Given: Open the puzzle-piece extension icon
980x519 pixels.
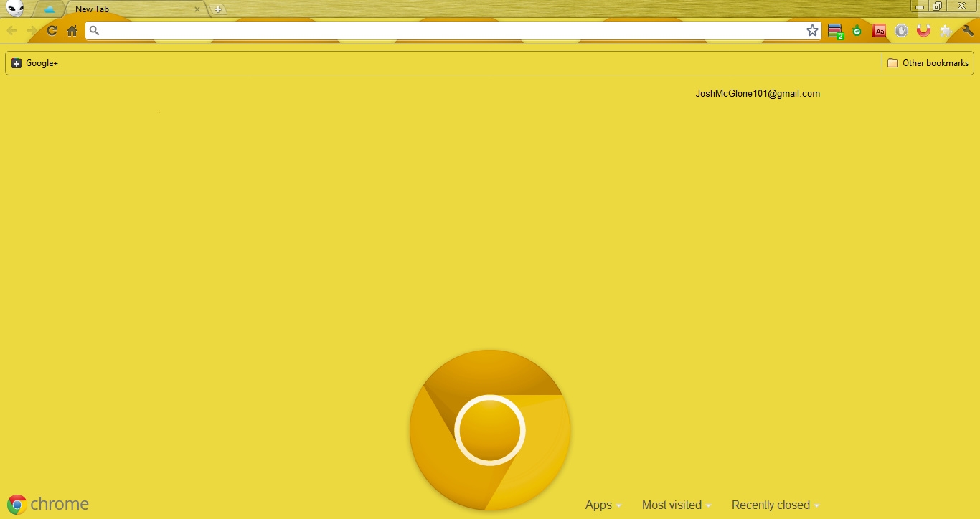Looking at the screenshot, I should (x=946, y=31).
